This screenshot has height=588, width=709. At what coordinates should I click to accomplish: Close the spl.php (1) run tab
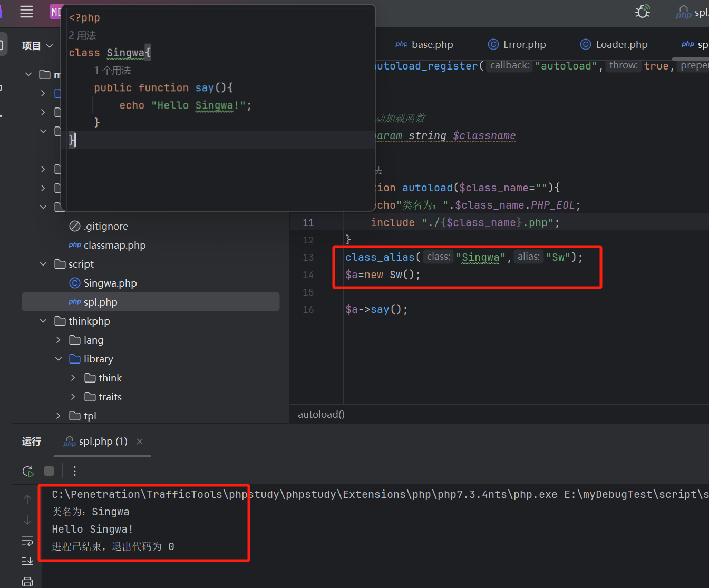140,442
